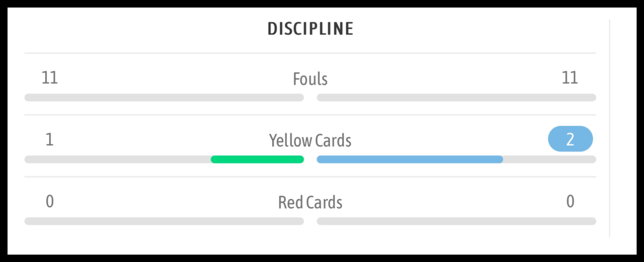This screenshot has height=262, width=644.
Task: Click the right gray Red Cards bar
Action: [x=456, y=221]
